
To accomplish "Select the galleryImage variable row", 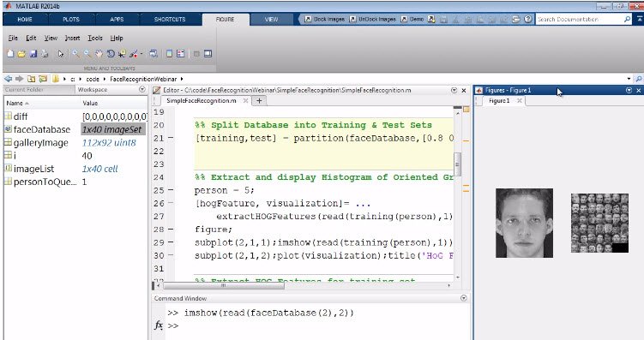I will click(75, 143).
